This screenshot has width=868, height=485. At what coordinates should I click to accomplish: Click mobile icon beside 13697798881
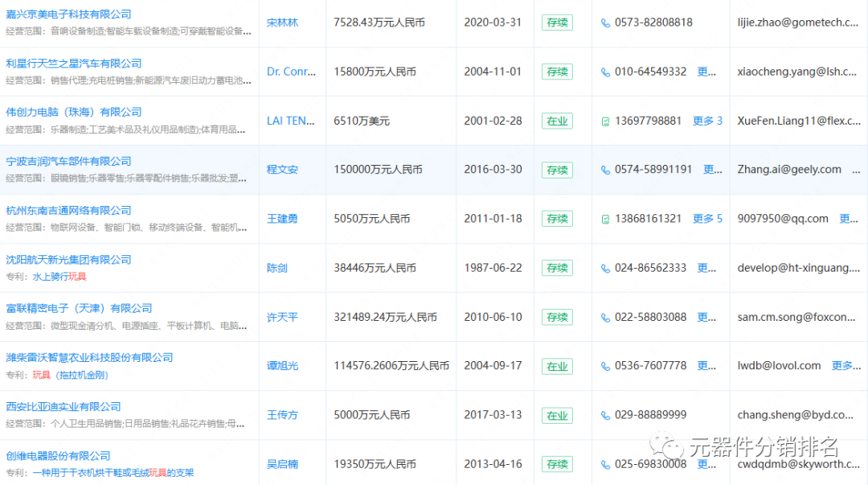coord(606,121)
